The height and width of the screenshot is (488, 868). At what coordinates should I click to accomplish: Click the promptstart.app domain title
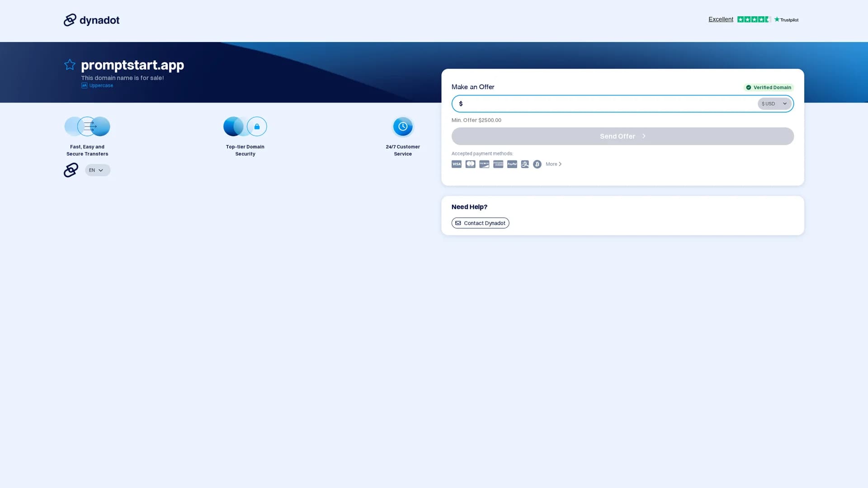(x=132, y=65)
